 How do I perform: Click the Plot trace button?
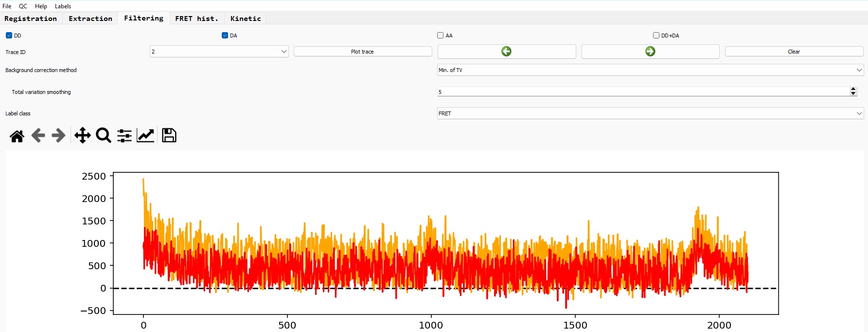[x=363, y=52]
